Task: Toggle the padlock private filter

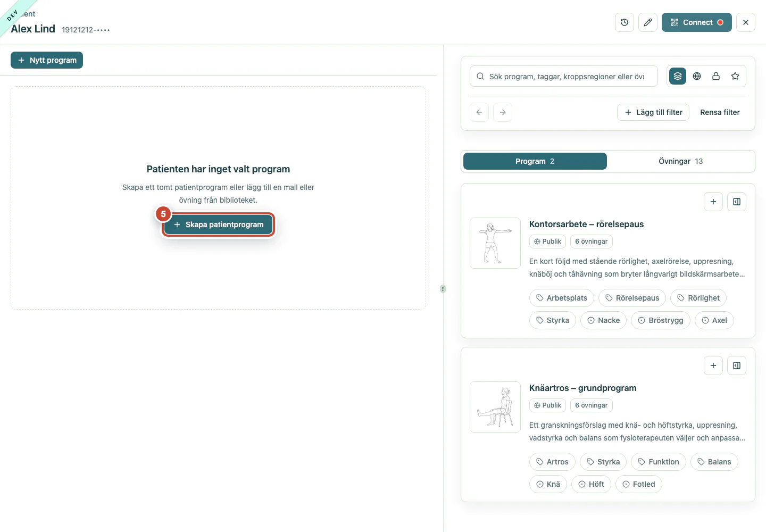Action: click(x=716, y=76)
